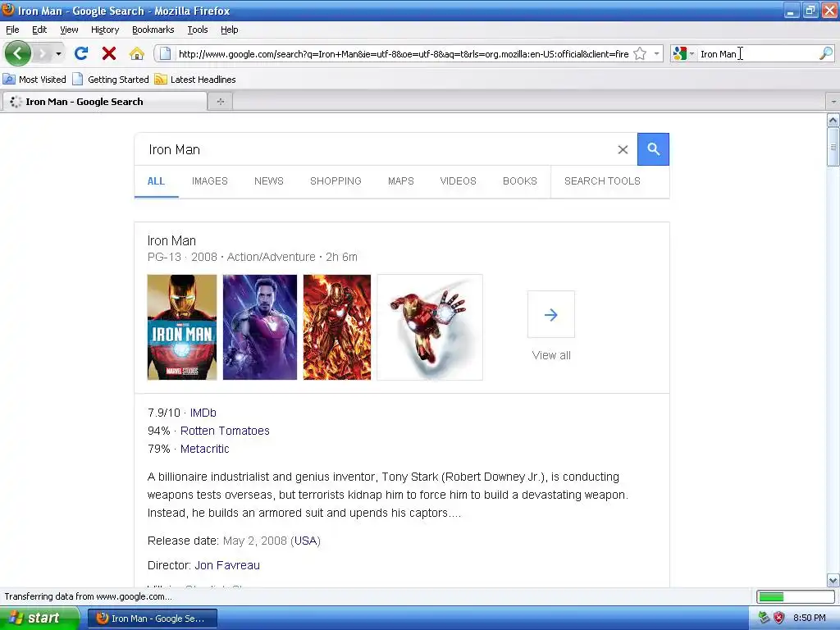Click the scrollbar down arrow
This screenshot has height=630, width=840.
[833, 580]
